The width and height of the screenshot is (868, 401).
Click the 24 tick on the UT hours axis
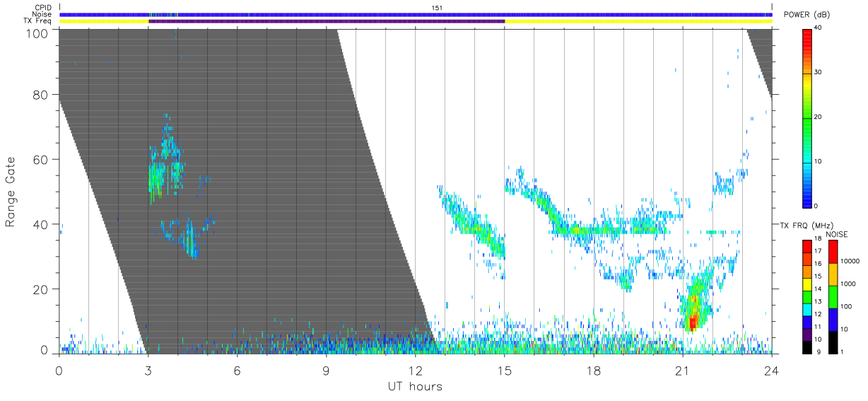[772, 371]
